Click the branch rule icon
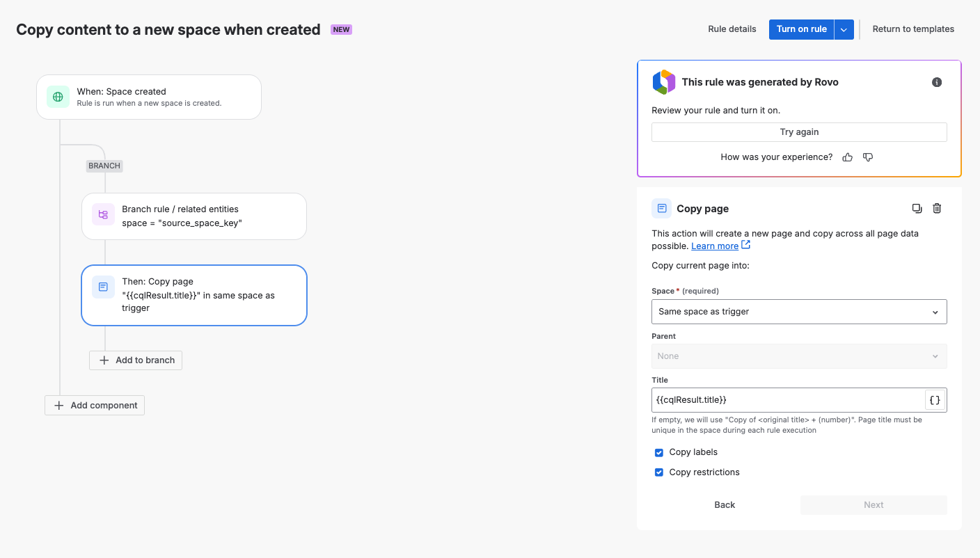The image size is (980, 558). [103, 215]
